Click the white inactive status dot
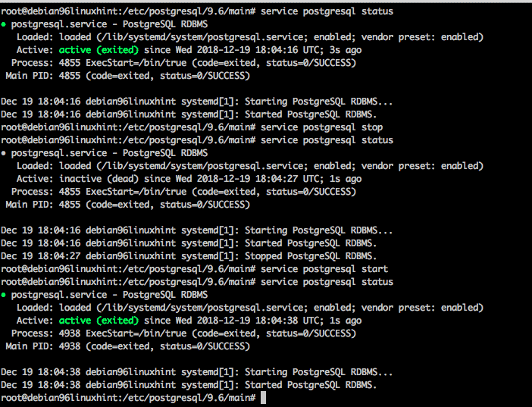Viewport: 532px width, 407px height. [4, 153]
